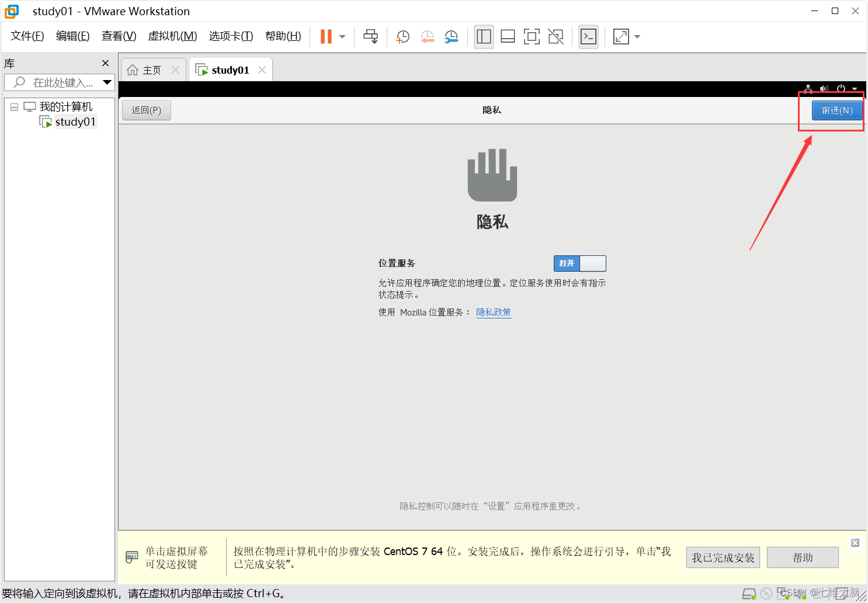Click the 我已完成安装 button

click(723, 557)
